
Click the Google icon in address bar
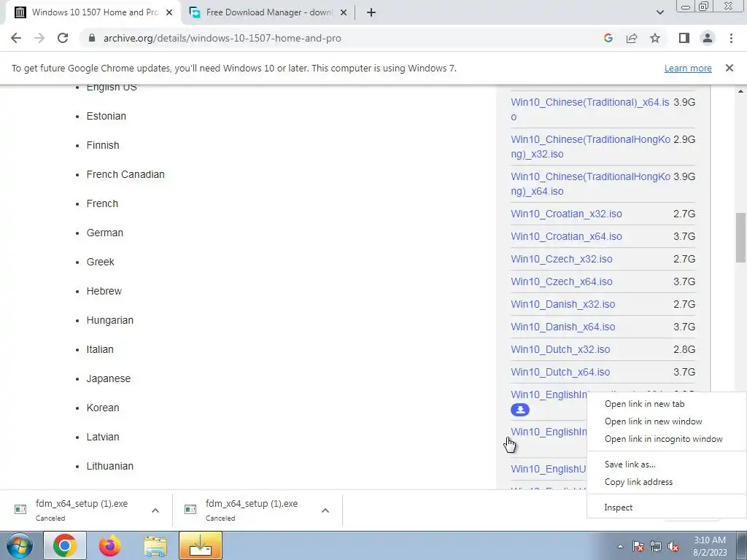[608, 38]
